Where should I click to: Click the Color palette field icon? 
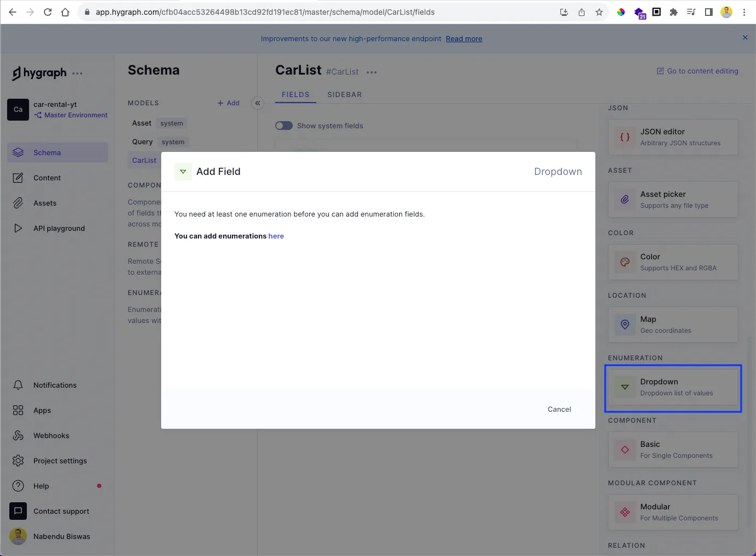pos(625,262)
